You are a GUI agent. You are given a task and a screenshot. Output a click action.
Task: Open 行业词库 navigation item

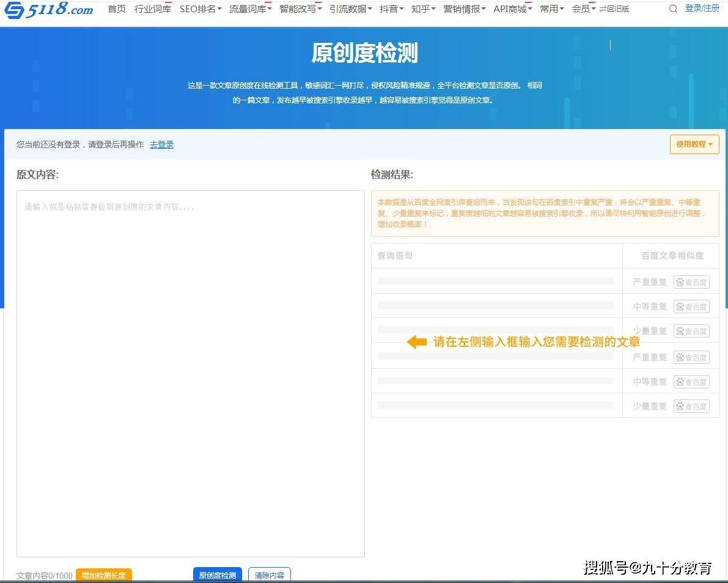click(x=153, y=9)
